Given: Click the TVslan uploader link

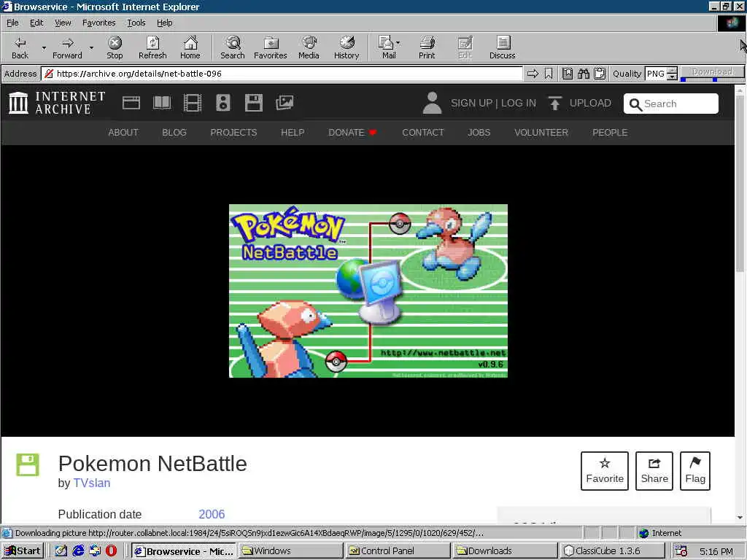Looking at the screenshot, I should [x=91, y=483].
